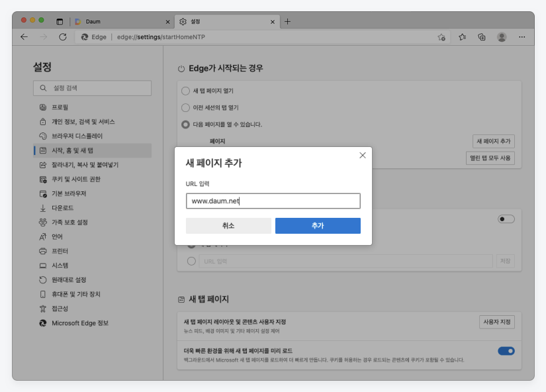Open 쿠키 및 사이트 권한
The image size is (546, 392).
(92, 179)
